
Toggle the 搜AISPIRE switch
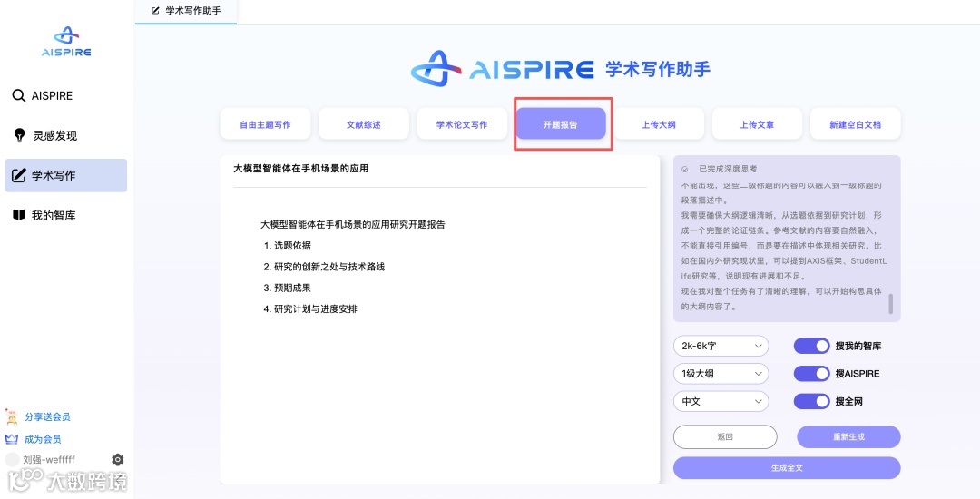(811, 374)
